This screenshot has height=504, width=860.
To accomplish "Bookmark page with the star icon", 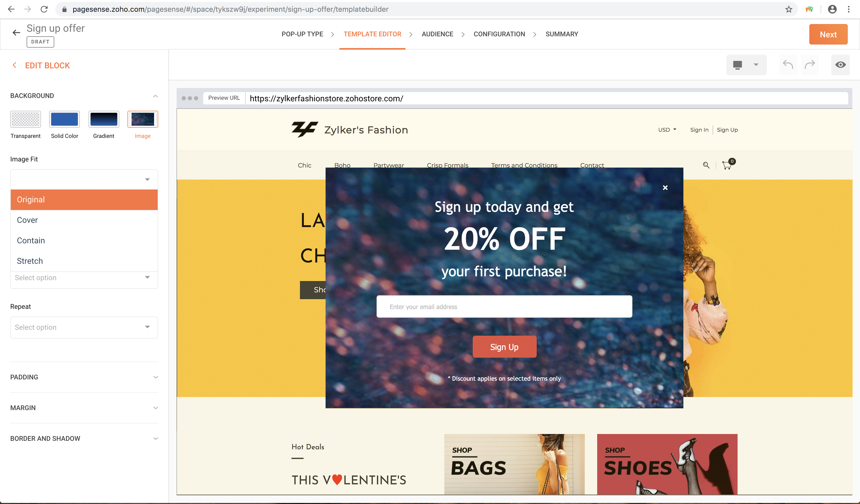I will pyautogui.click(x=789, y=9).
